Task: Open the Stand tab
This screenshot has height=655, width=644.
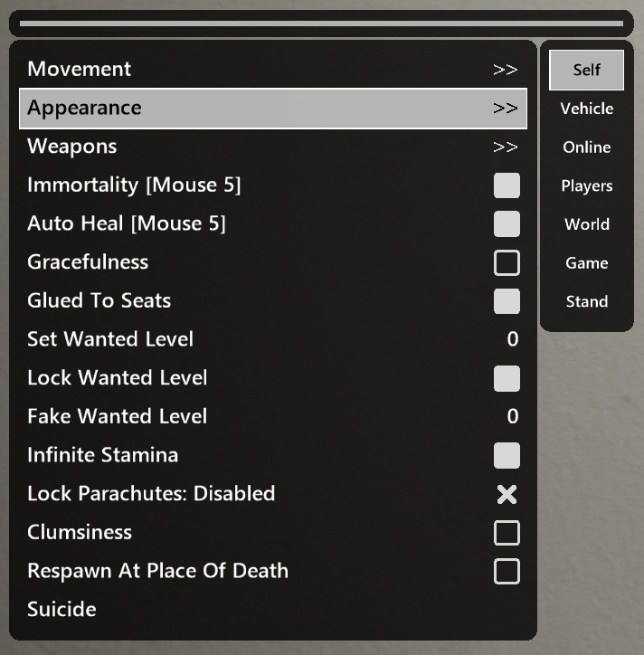Action: (586, 302)
